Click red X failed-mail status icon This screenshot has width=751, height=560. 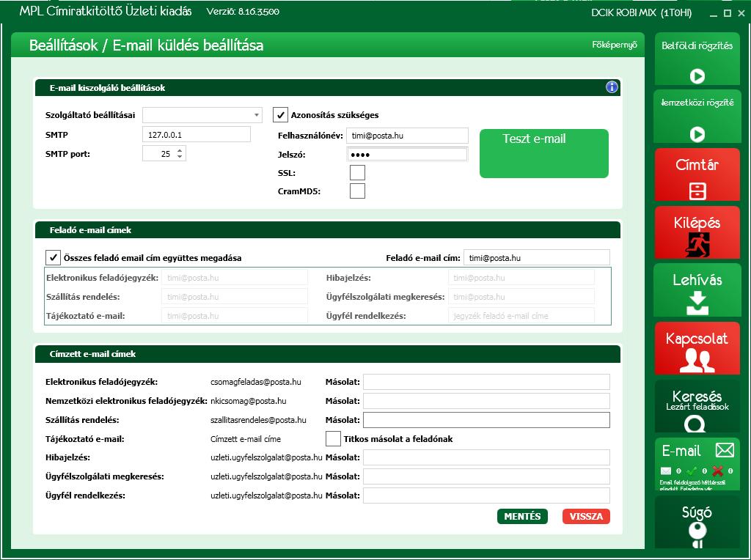(717, 471)
